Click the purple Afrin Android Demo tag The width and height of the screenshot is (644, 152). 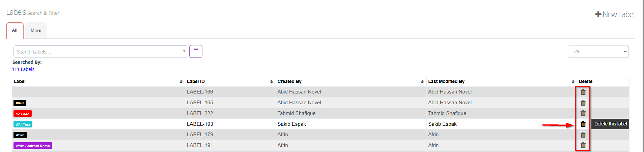[33, 146]
